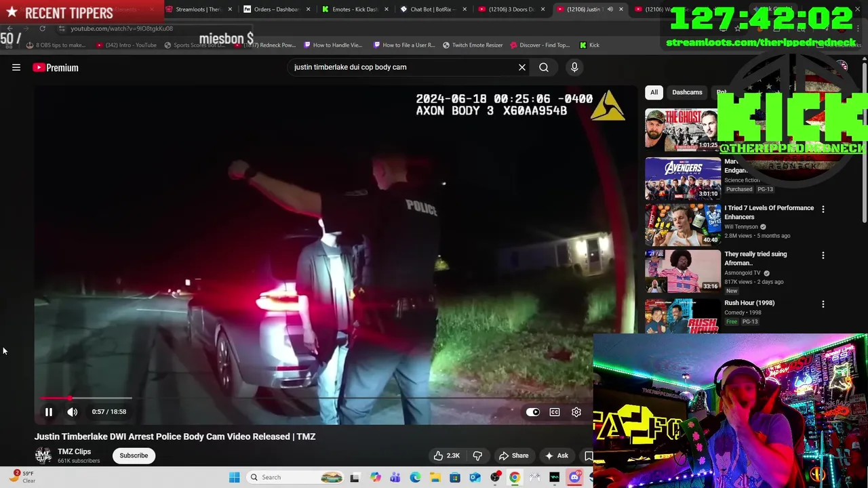Open the Kick bookmark
Screen dimensions: 868x488
pyautogui.click(x=589, y=45)
